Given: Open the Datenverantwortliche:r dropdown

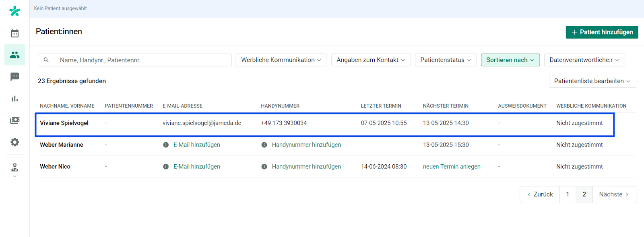Looking at the screenshot, I should (584, 60).
